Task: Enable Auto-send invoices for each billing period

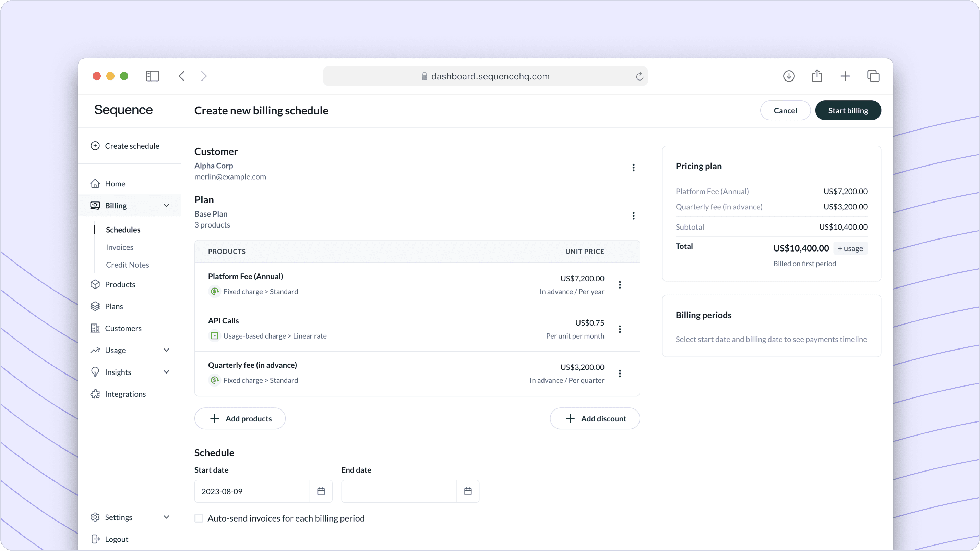Action: click(x=199, y=518)
